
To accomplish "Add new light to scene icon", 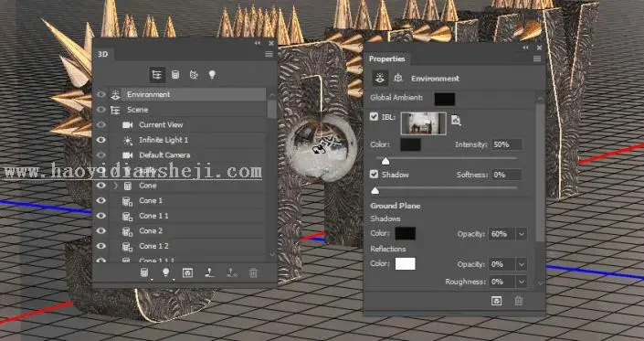I will coord(166,272).
